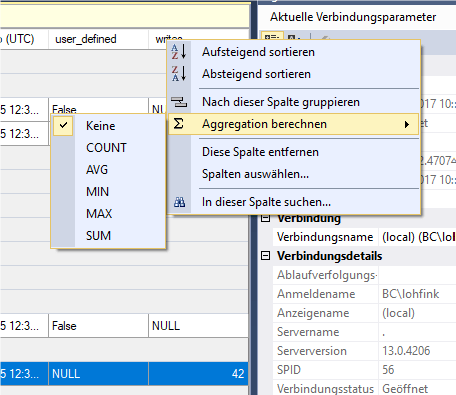
Task: Click the SPID value 56
Action: (388, 370)
